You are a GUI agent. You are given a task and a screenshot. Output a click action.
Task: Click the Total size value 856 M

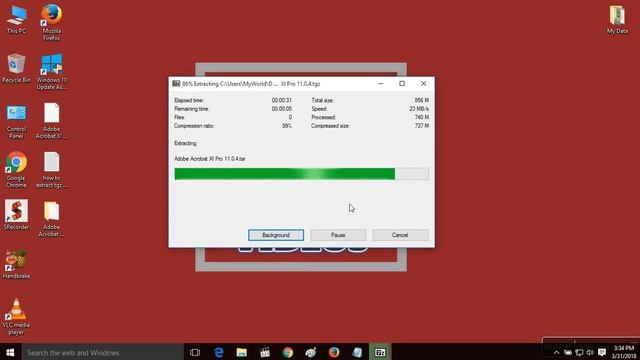point(422,100)
